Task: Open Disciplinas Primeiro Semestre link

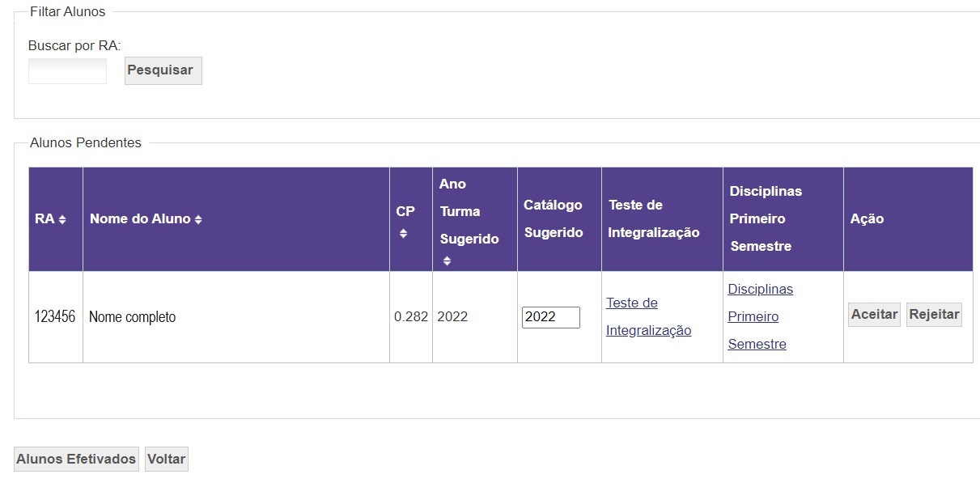Action: (760, 316)
